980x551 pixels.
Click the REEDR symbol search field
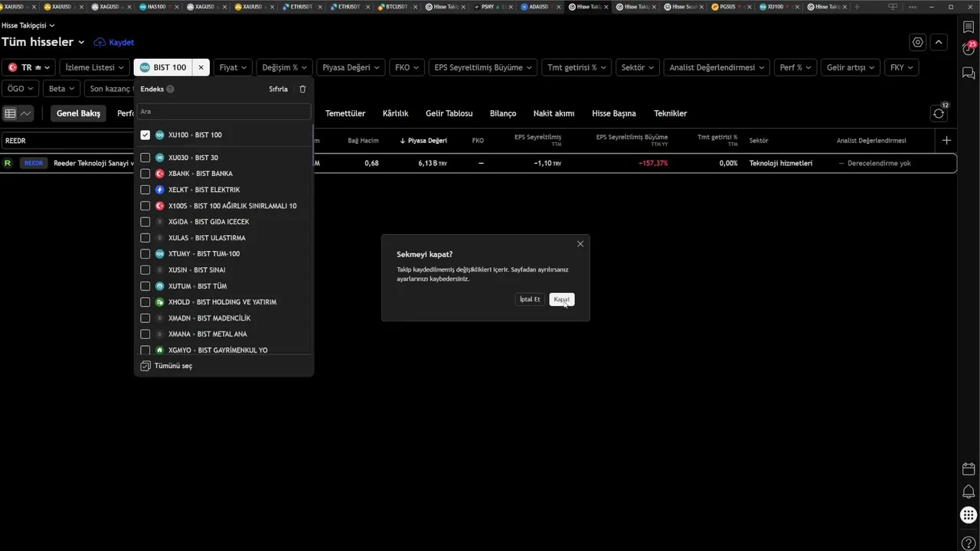(x=67, y=141)
